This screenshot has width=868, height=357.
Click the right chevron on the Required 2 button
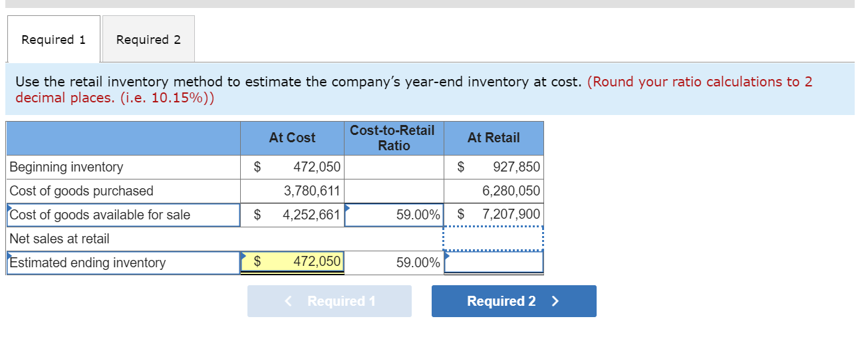click(555, 301)
